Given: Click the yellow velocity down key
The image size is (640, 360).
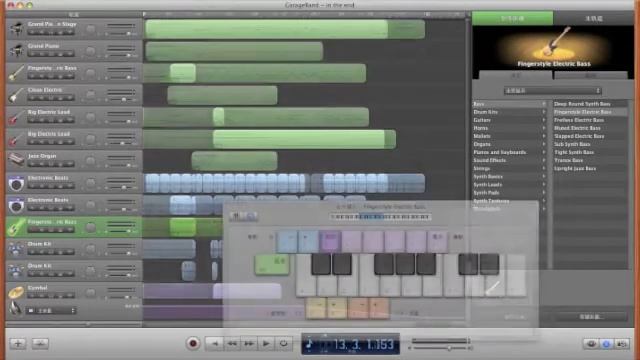Looking at the screenshot, I should coord(316,307).
